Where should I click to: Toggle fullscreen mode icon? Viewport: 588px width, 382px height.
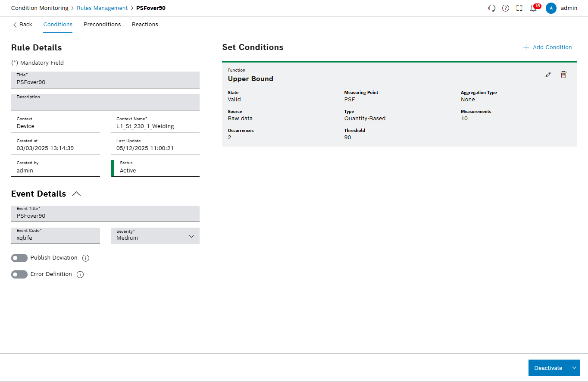click(x=519, y=8)
